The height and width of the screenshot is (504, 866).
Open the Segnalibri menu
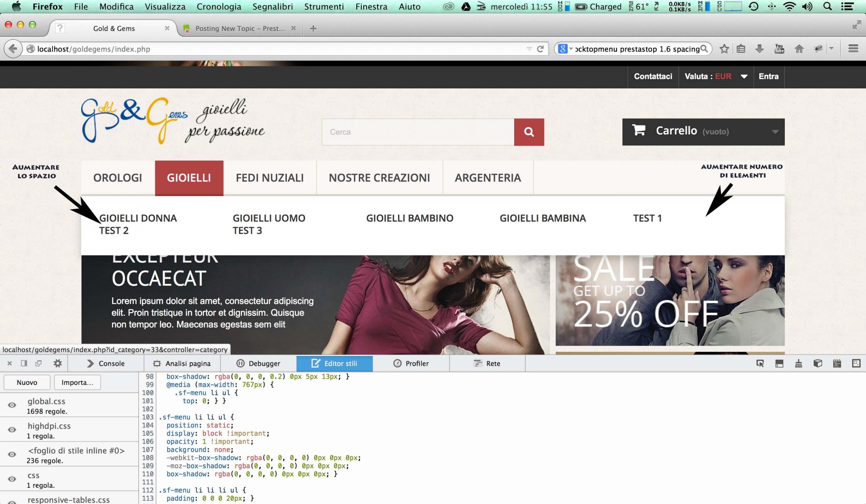point(272,6)
